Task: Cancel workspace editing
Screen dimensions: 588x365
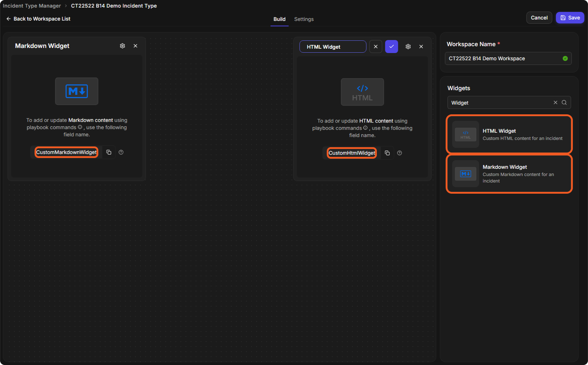Action: [x=539, y=18]
